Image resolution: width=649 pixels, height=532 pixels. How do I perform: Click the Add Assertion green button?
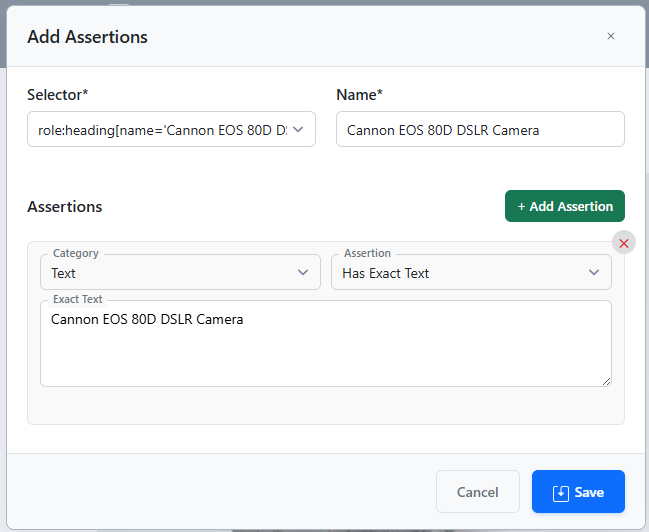tap(564, 206)
